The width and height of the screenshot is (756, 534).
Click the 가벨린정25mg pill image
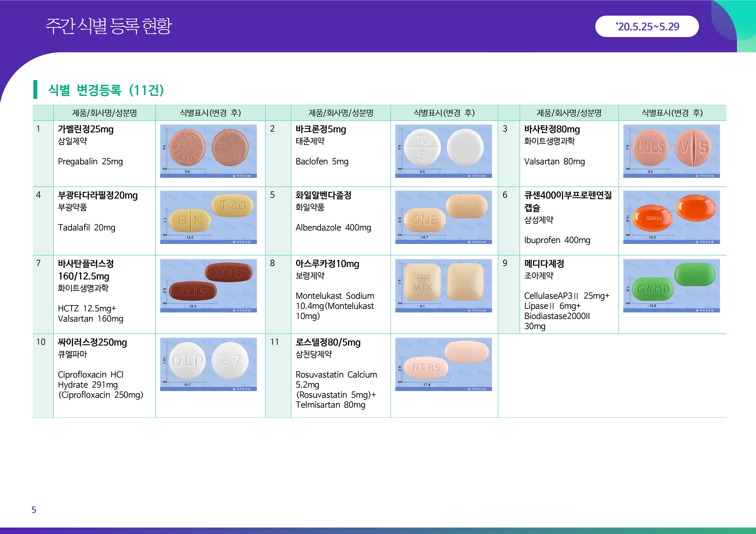208,151
